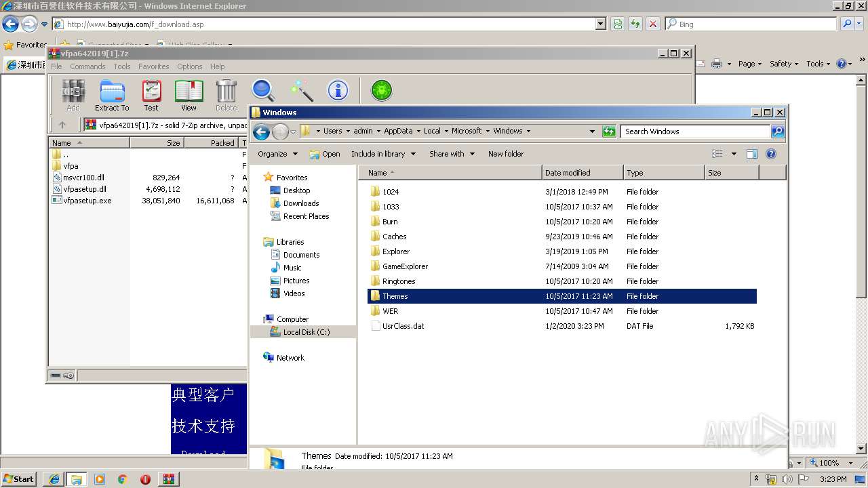This screenshot has width=868, height=488.
Task: Click the Delete trash icon in WinRAR
Action: (x=226, y=95)
